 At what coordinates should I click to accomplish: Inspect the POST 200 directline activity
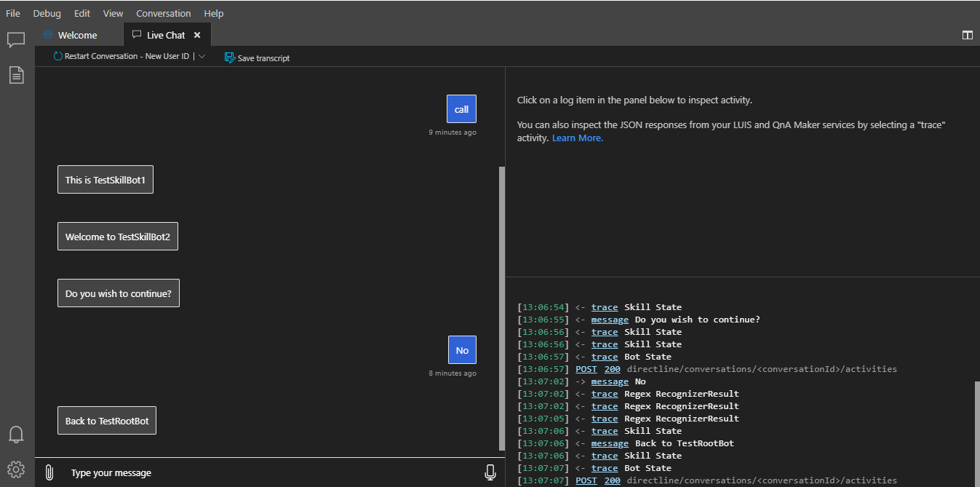tap(586, 368)
